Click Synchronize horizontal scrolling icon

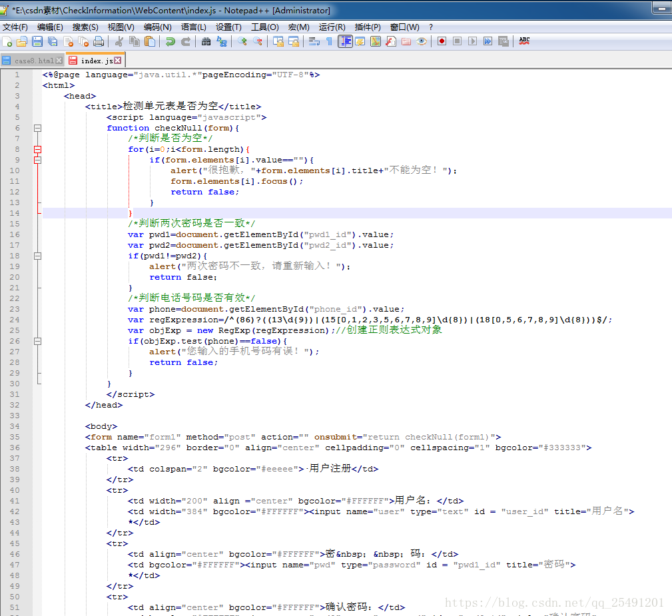(x=294, y=41)
